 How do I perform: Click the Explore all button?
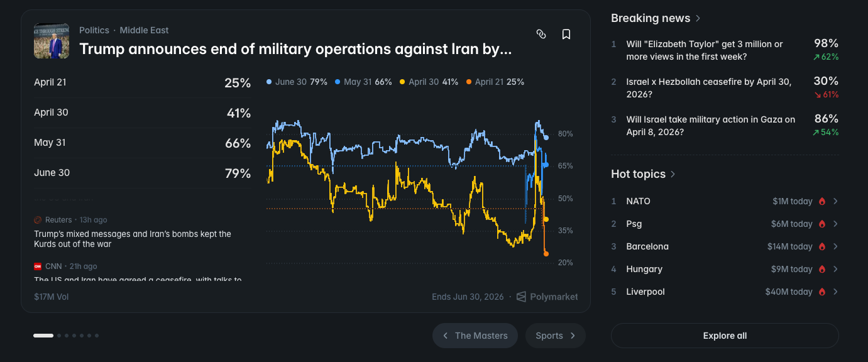click(x=725, y=336)
